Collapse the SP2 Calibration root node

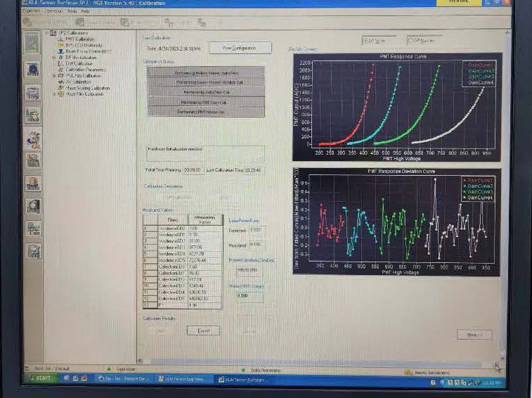(47, 33)
